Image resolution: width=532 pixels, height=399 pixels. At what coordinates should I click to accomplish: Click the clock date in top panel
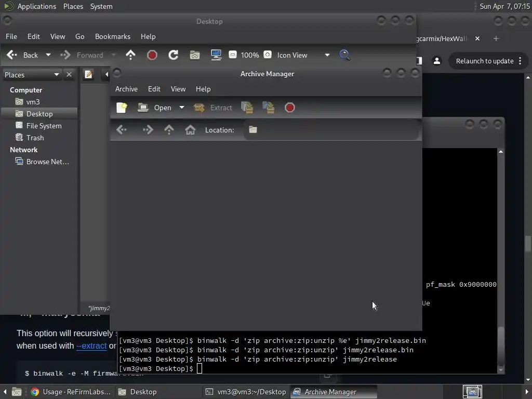(504, 6)
